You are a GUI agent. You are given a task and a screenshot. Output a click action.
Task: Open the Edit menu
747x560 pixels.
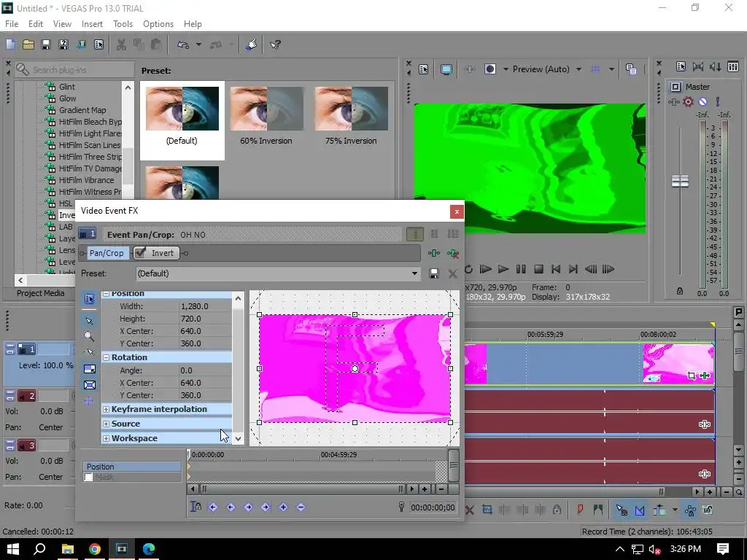35,24
